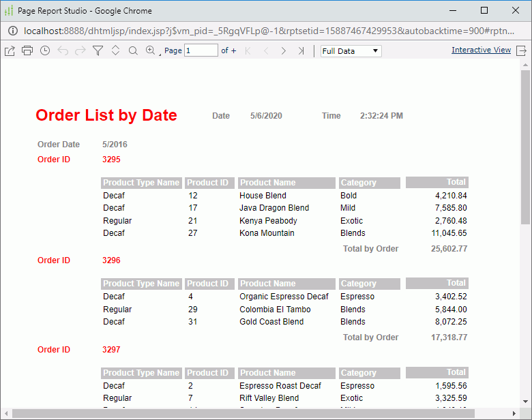The width and height of the screenshot is (532, 420).
Task: Click the Page number input field
Action: [201, 50]
